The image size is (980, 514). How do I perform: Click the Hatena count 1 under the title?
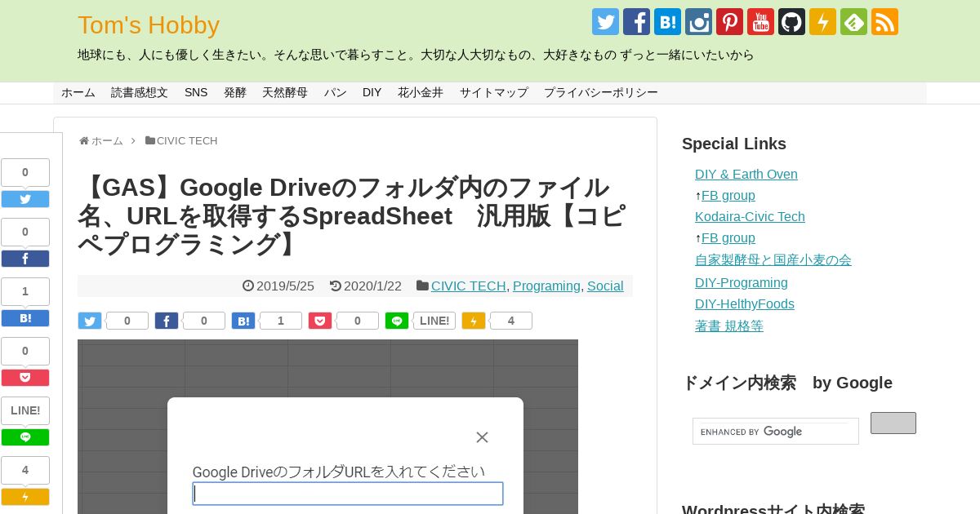pos(281,321)
